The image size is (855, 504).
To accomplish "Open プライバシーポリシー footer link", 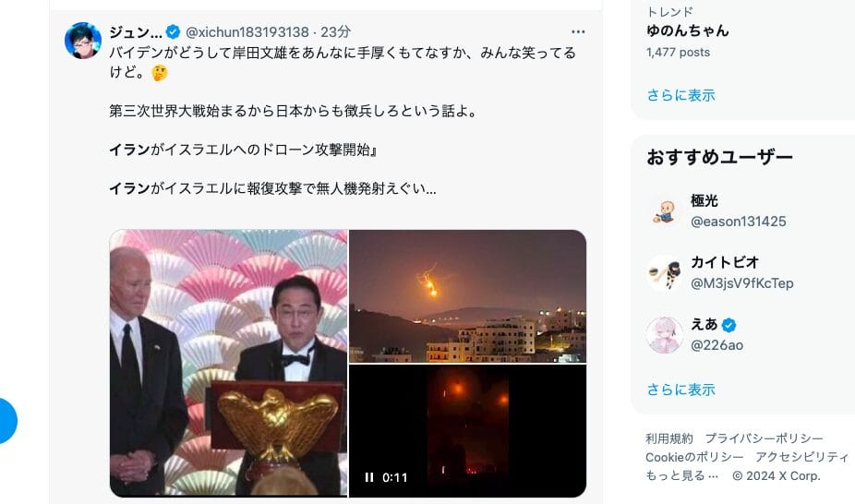I will coord(764,438).
